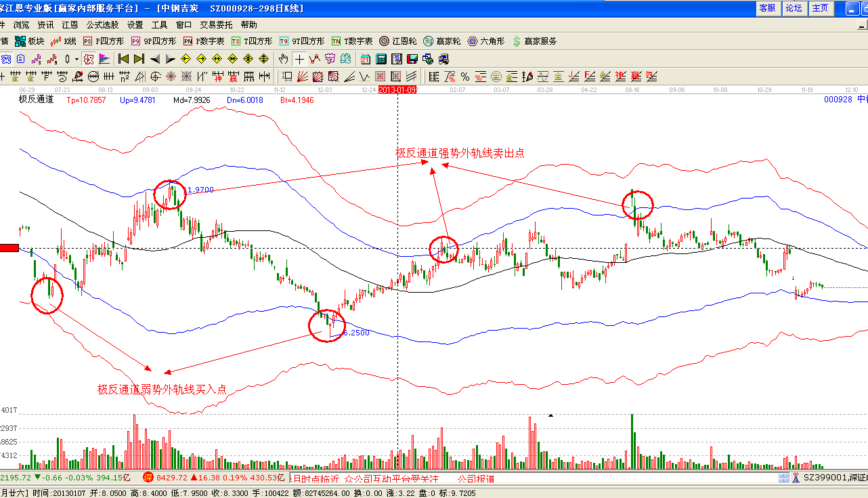Jump to first bar with skip-back arrow

point(123,59)
